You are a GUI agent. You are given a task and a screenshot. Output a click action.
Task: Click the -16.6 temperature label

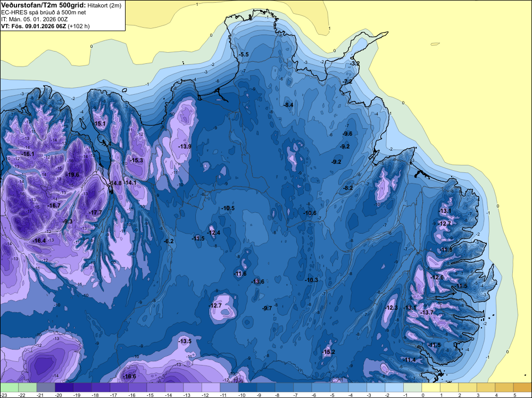129,376
